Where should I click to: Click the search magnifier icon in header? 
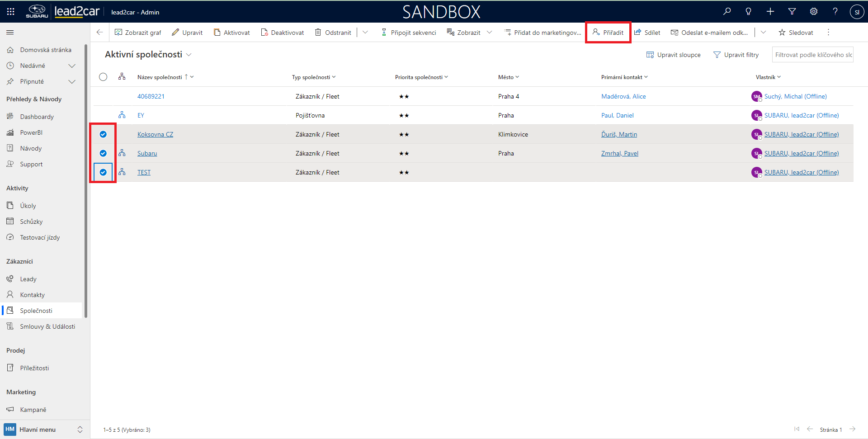tap(727, 12)
